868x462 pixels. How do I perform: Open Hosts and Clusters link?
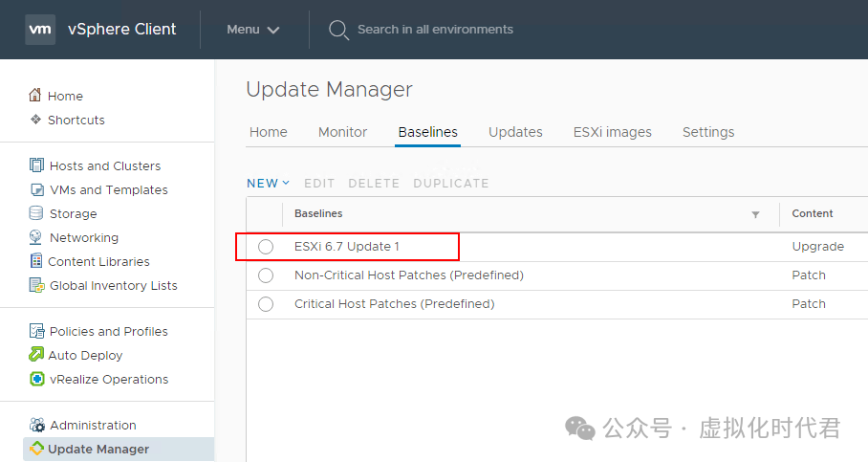pos(105,165)
